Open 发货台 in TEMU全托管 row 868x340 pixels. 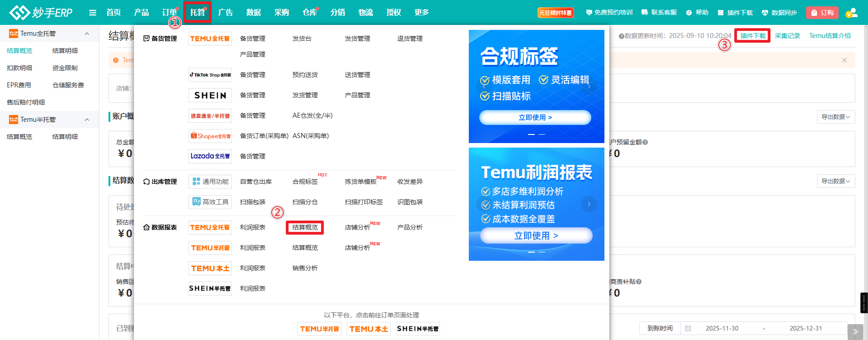(x=302, y=38)
